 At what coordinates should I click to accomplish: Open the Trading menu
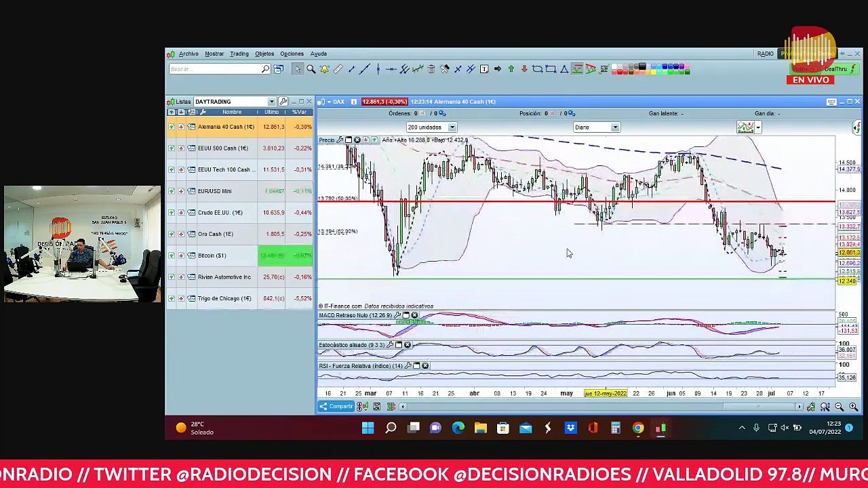tap(239, 54)
